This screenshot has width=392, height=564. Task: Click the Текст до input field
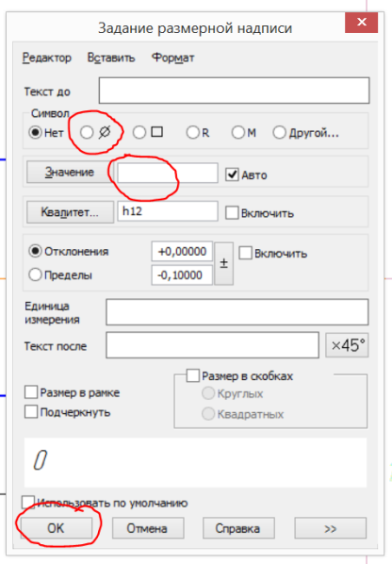[235, 91]
